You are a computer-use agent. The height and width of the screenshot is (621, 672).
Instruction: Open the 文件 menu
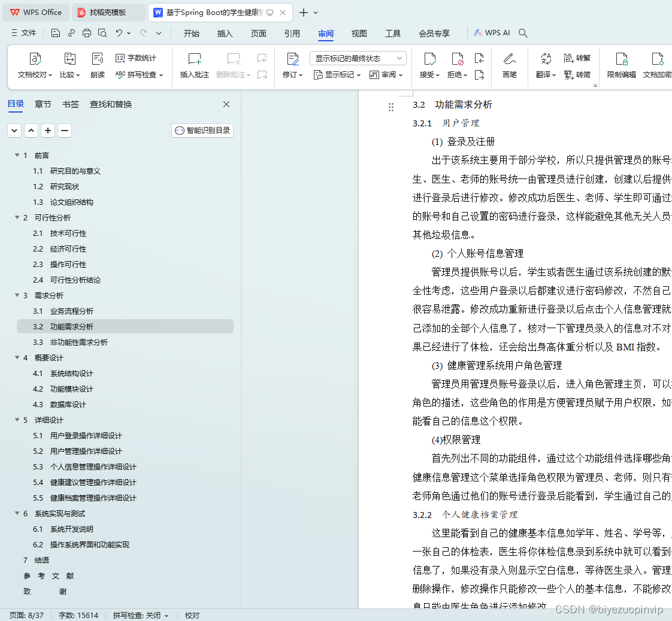pos(23,33)
